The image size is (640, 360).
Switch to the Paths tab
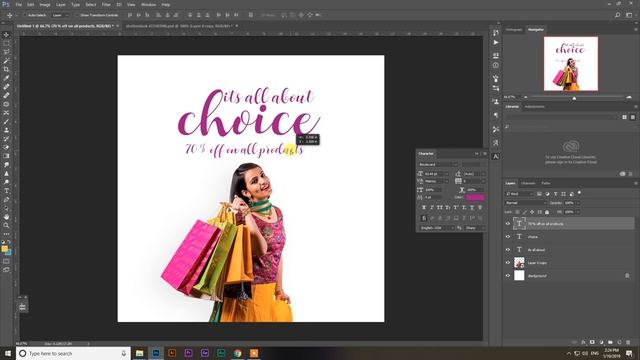[x=546, y=183]
